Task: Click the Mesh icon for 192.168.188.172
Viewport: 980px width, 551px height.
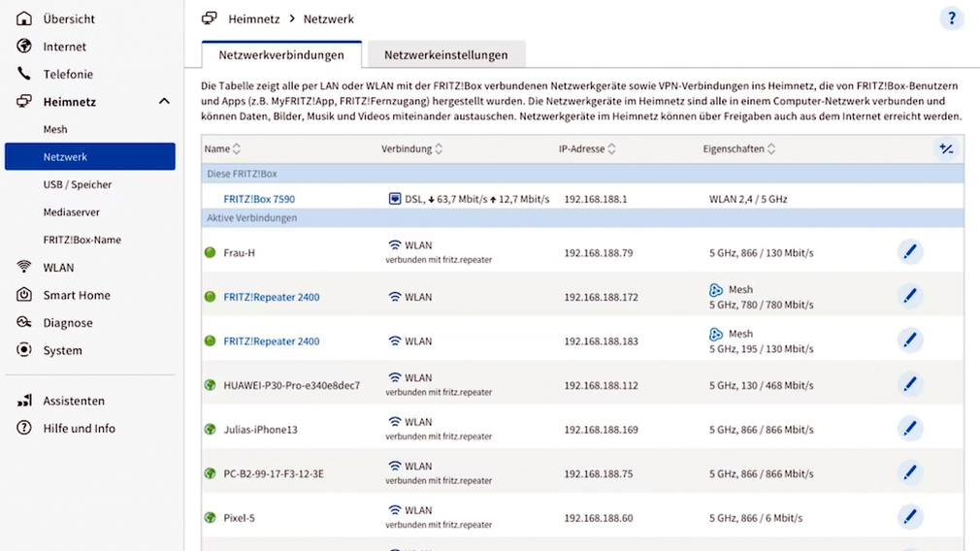Action: (x=716, y=290)
